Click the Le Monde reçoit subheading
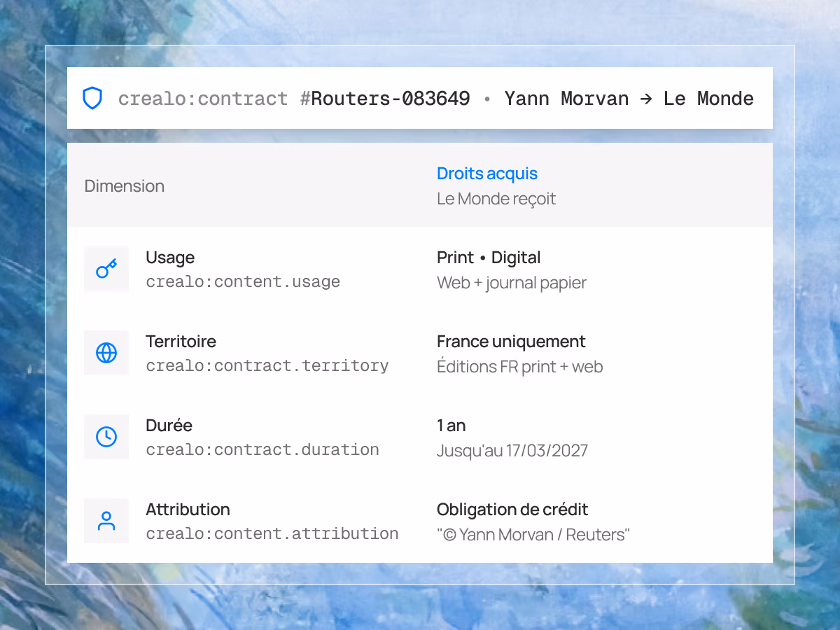Image resolution: width=840 pixels, height=630 pixels. pyautogui.click(x=496, y=199)
